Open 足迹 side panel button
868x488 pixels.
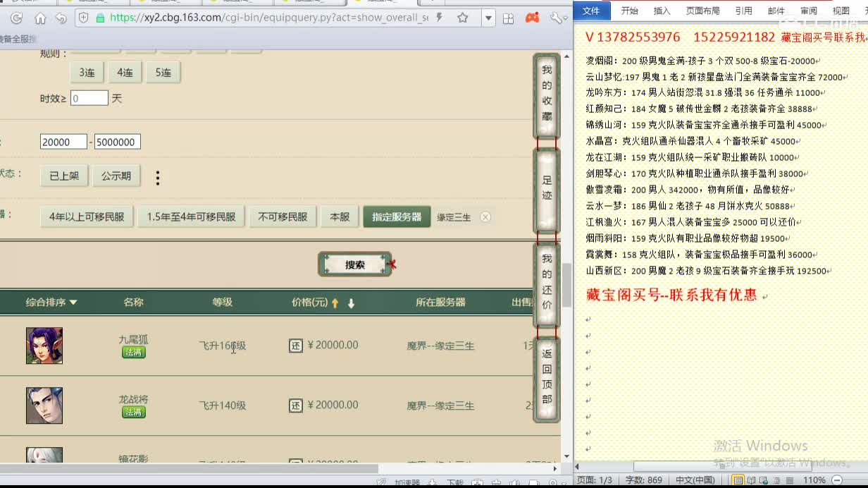(x=547, y=190)
